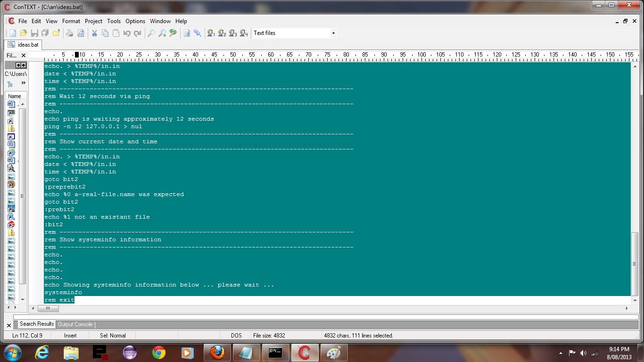Switch to the Output Console tab
The height and width of the screenshot is (362, 644).
click(x=75, y=324)
